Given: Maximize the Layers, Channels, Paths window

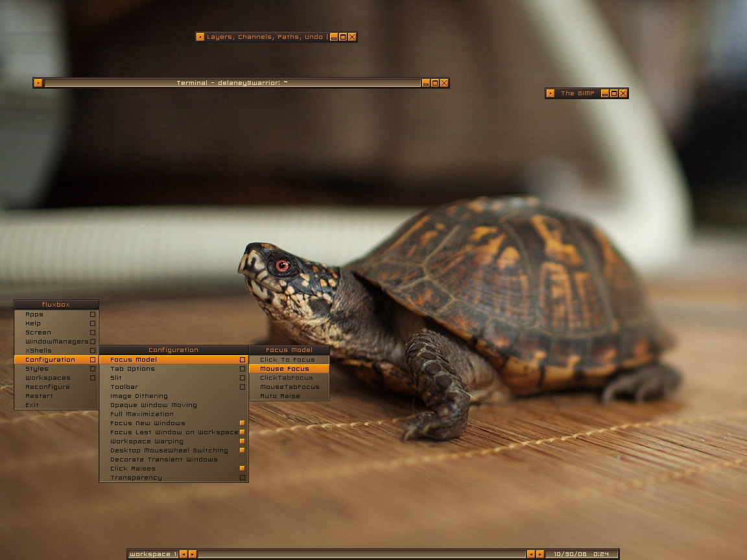Looking at the screenshot, I should [343, 37].
